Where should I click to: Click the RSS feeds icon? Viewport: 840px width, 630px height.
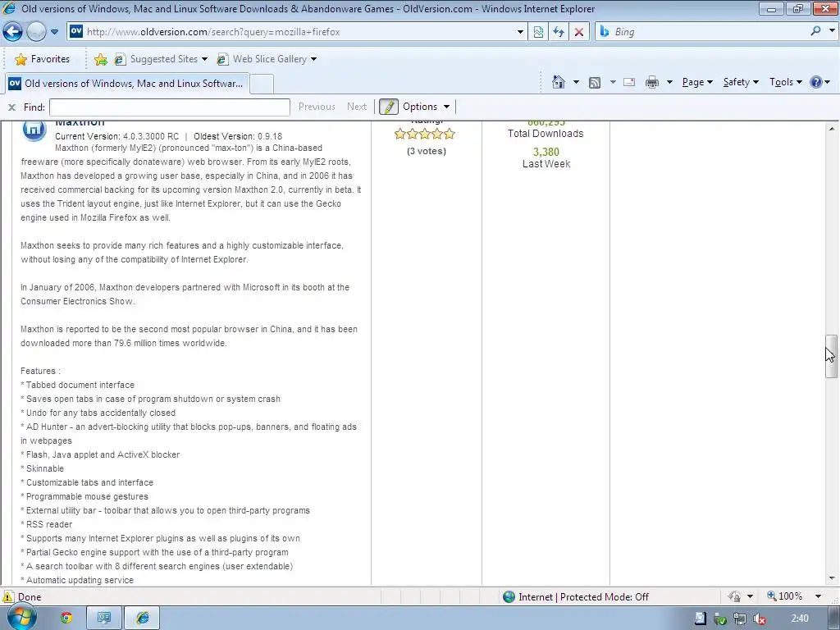point(595,82)
